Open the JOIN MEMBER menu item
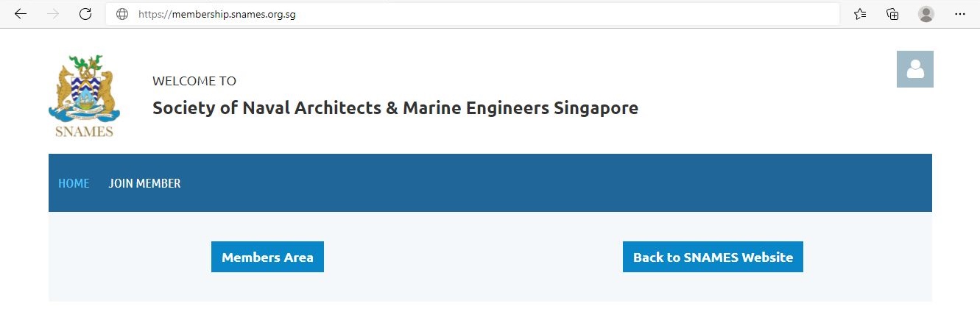This screenshot has width=980, height=323. (x=144, y=183)
